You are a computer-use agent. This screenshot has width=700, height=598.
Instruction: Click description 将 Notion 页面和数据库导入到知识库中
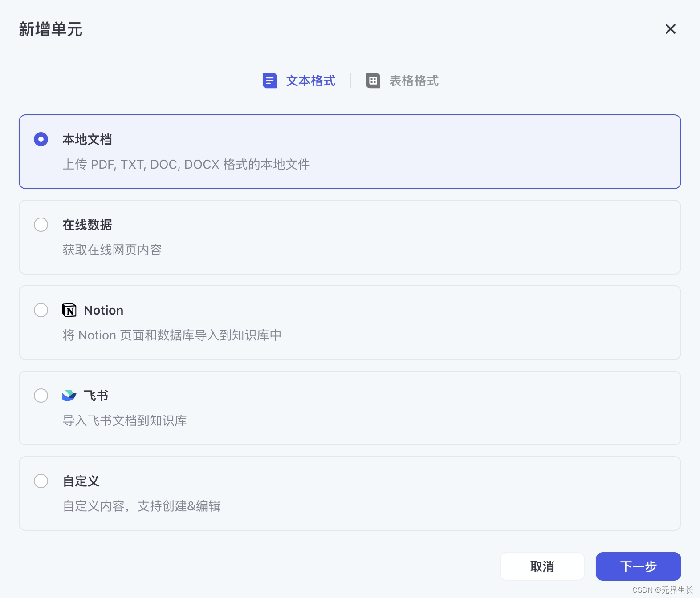[172, 335]
